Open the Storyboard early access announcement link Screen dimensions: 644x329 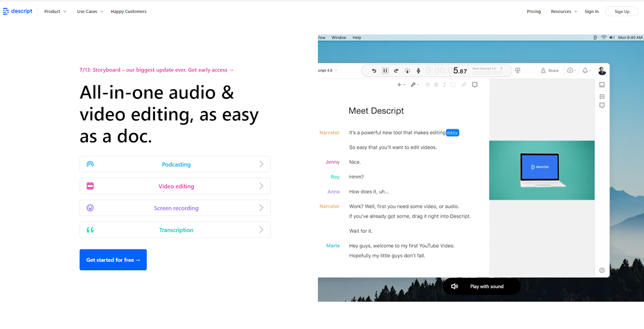coord(157,70)
